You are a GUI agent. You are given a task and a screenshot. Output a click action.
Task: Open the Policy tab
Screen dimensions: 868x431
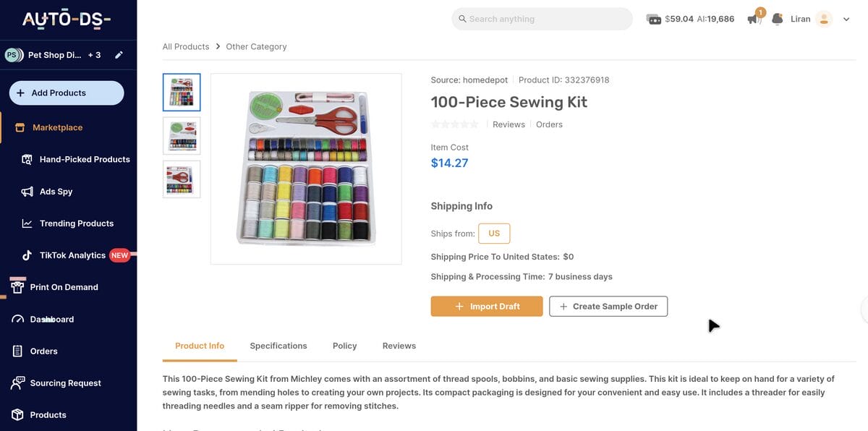click(x=344, y=346)
